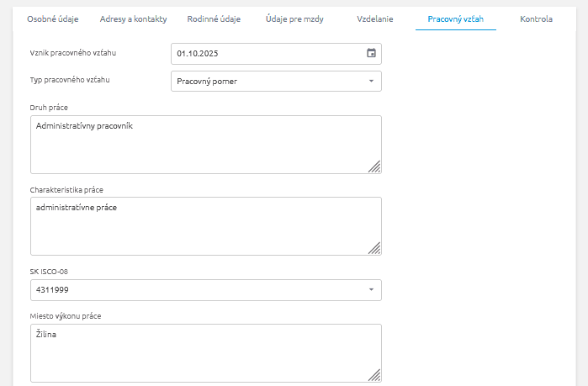Switch to the Vzdelanie tab
This screenshot has width=588, height=386.
pos(374,19)
